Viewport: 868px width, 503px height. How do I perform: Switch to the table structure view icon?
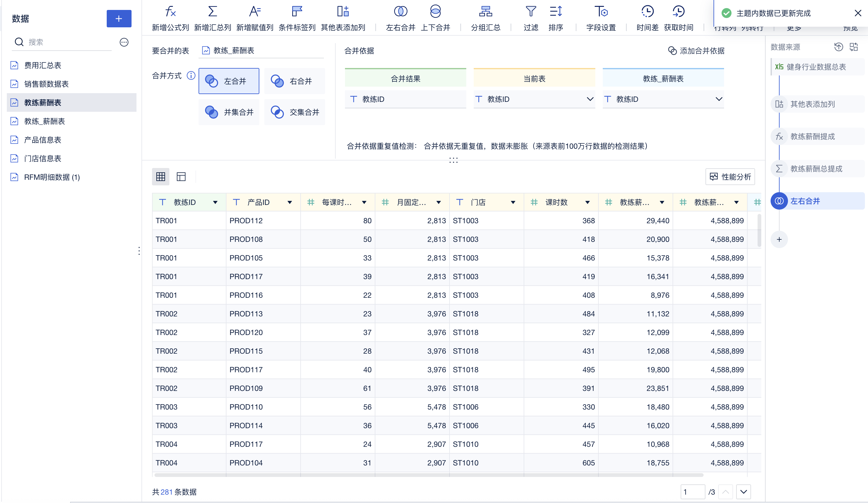pos(181,177)
